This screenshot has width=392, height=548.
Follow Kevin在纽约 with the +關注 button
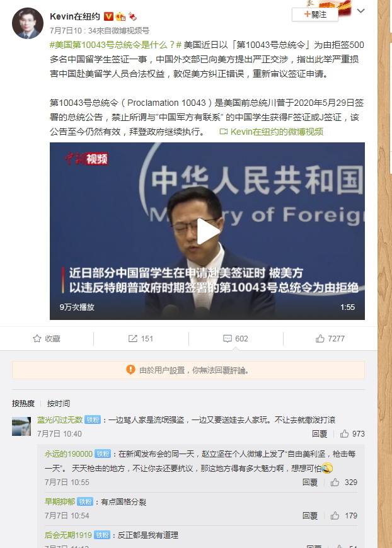click(x=315, y=14)
